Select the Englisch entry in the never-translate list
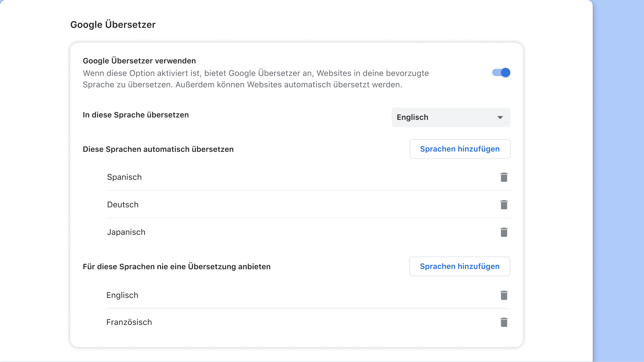 click(122, 295)
